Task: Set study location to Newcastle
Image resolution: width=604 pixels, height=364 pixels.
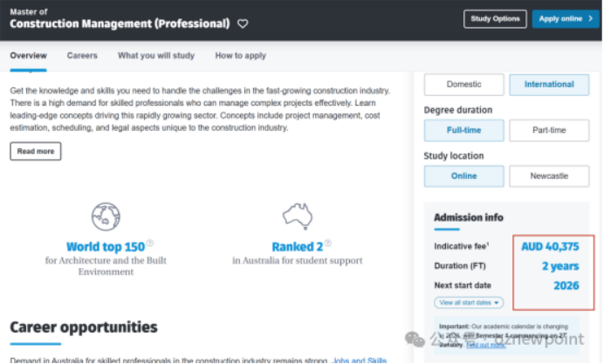Action: [549, 176]
